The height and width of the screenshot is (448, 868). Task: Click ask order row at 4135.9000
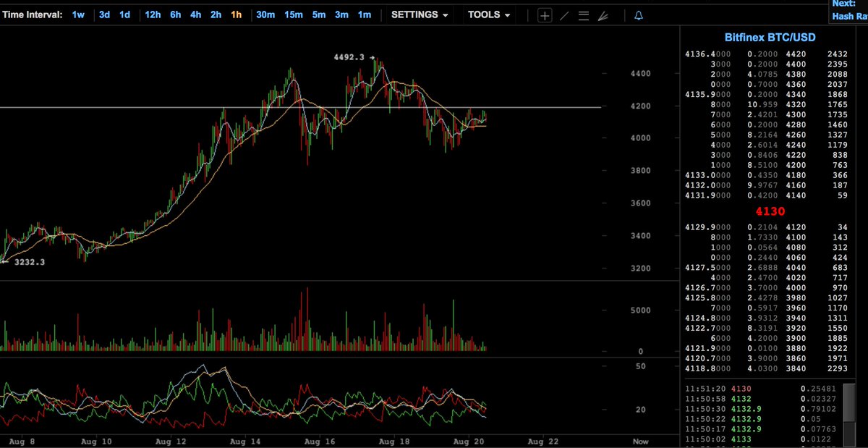click(x=765, y=95)
